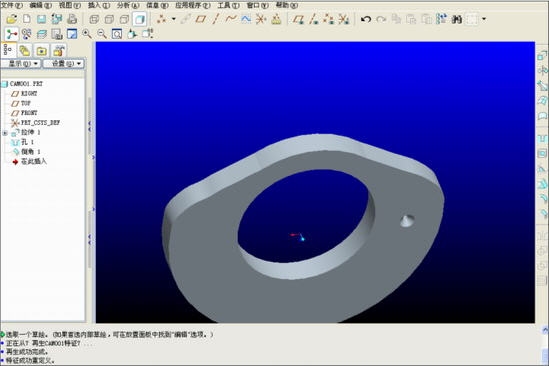
Task: Toggle the shaded display mode button
Action: click(139, 19)
